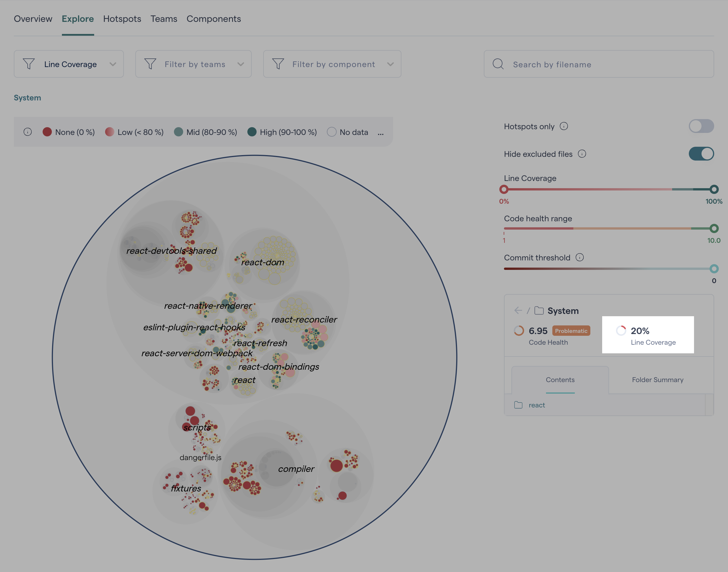The image size is (728, 572).
Task: Select the compiler bubble in the map
Action: [296, 469]
